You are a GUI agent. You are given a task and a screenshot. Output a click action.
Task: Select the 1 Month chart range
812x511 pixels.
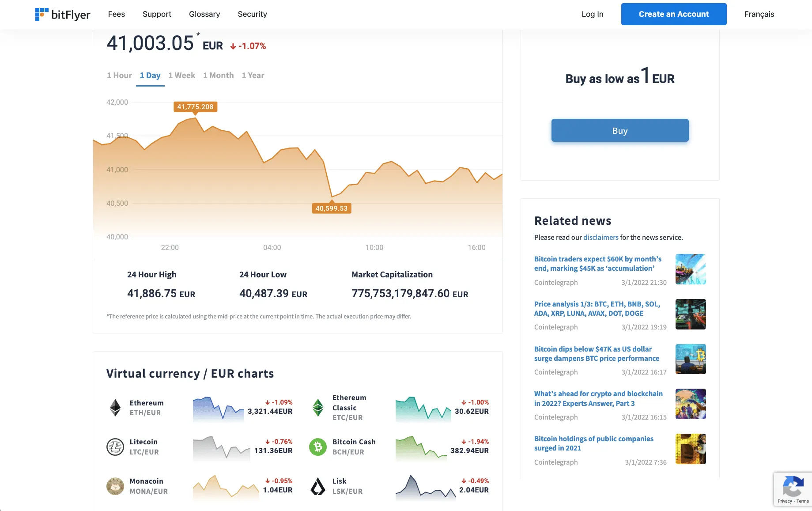(218, 76)
